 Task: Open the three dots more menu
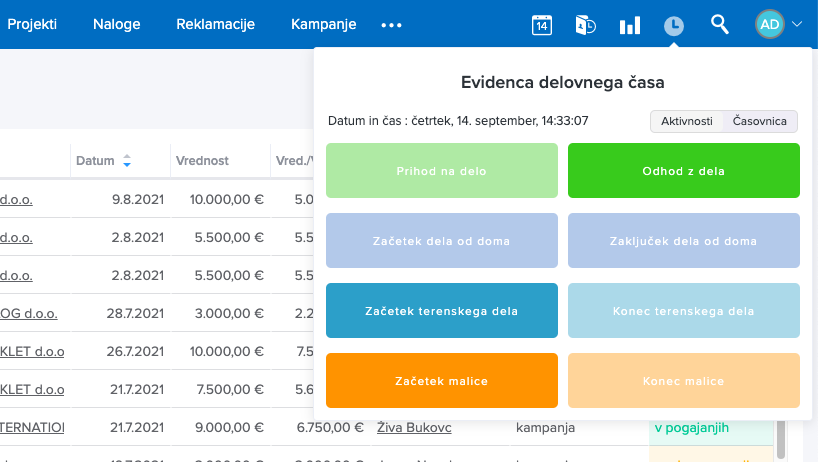(x=391, y=25)
